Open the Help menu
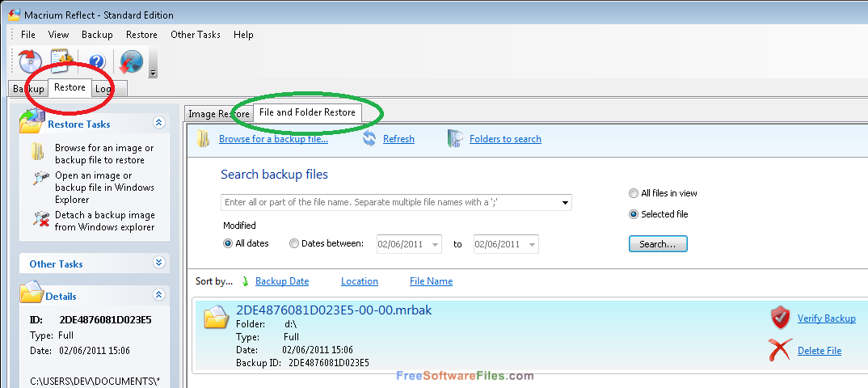The height and width of the screenshot is (388, 868). pyautogui.click(x=243, y=34)
